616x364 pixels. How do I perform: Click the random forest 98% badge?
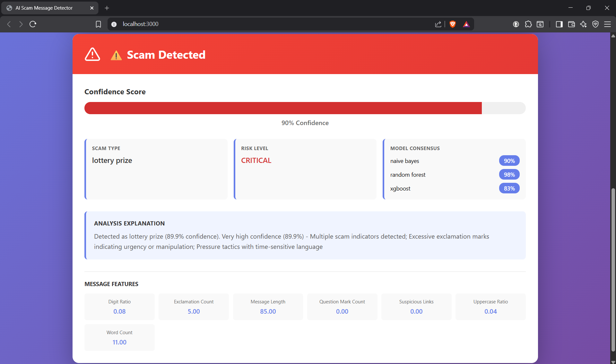point(509,175)
